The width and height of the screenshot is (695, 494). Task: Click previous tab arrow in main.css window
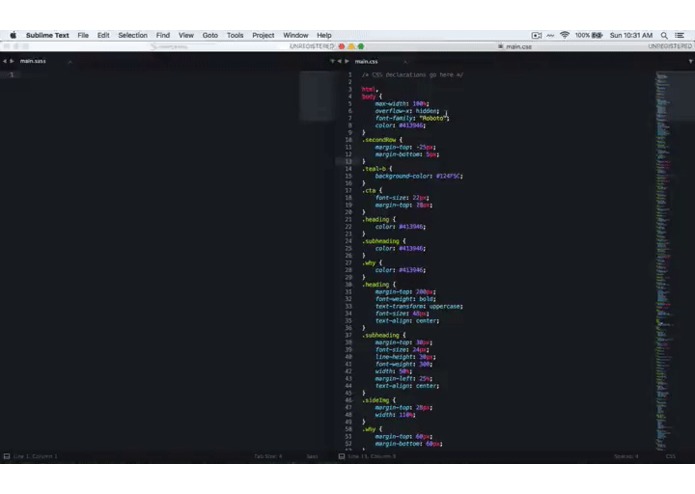[340, 61]
